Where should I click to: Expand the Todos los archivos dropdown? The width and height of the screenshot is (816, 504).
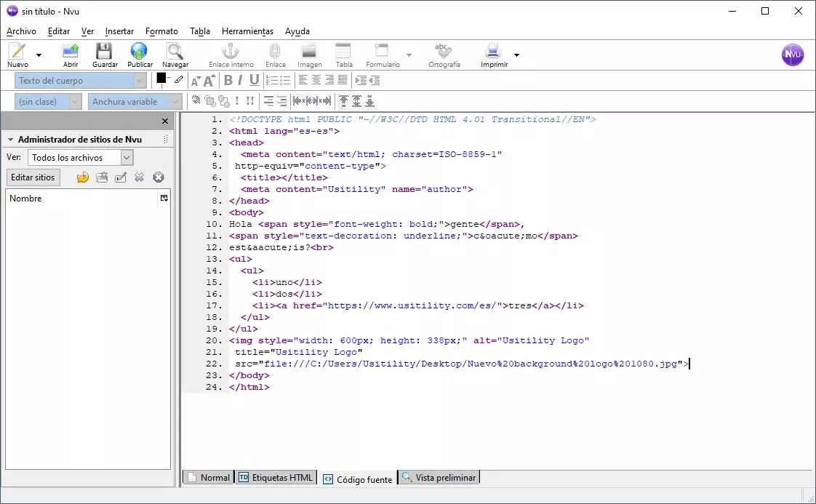pos(127,157)
